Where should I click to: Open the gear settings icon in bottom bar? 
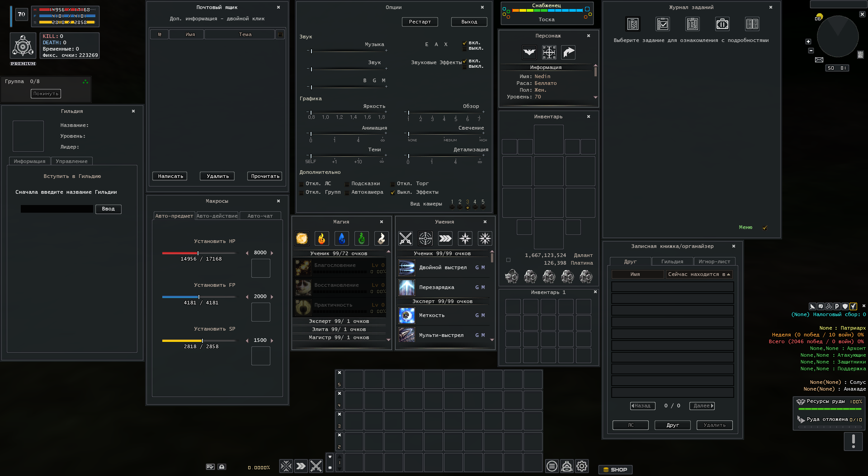tap(582, 466)
